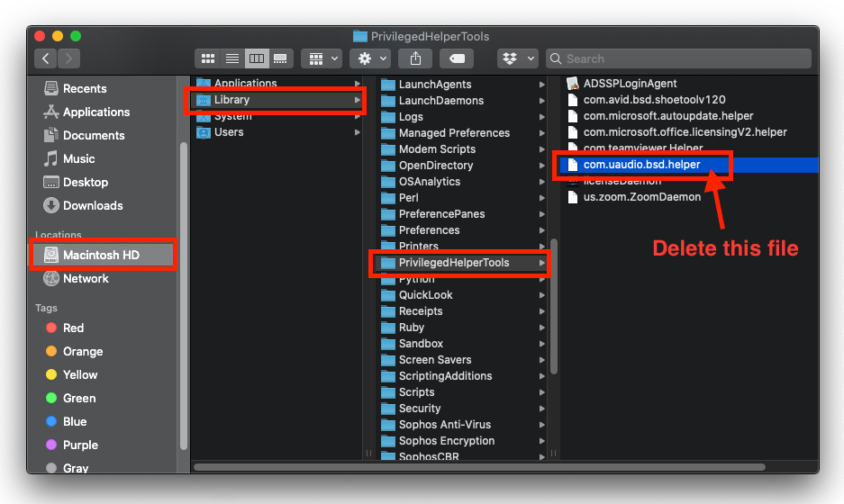
Task: Go back with the left arrow button
Action: point(46,58)
